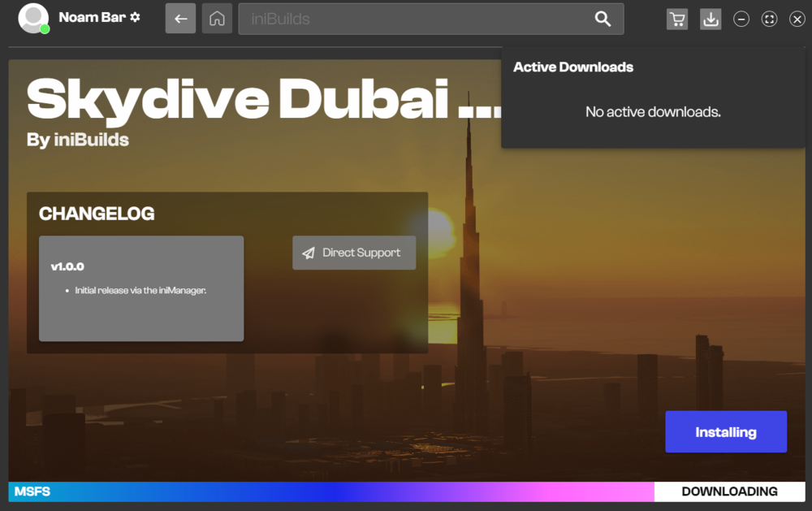Click the blue Installing button
The width and height of the screenshot is (812, 511).
725,432
